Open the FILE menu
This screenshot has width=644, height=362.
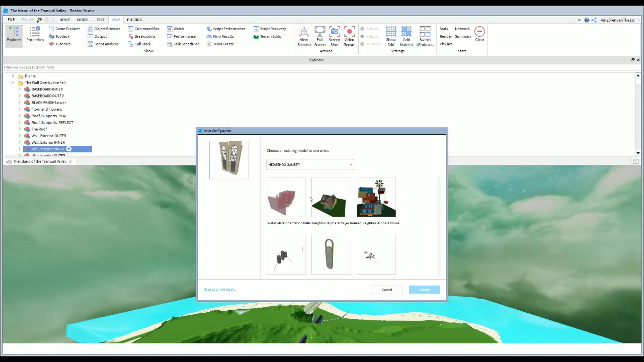pyautogui.click(x=11, y=20)
